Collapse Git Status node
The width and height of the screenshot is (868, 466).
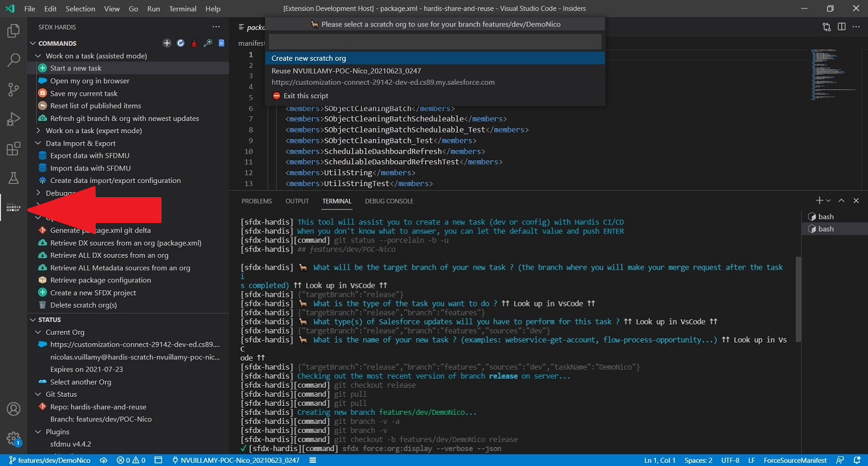point(39,394)
